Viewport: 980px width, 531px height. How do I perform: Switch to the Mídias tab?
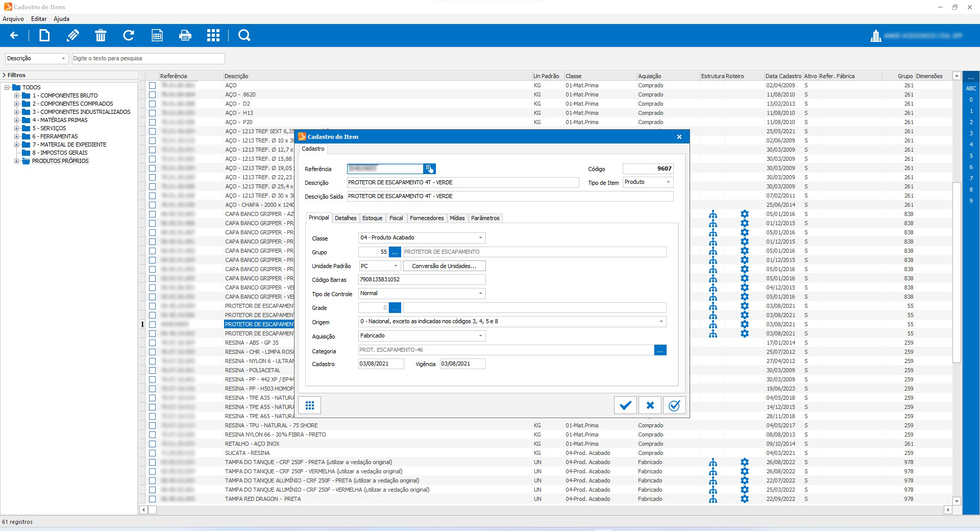tap(457, 218)
